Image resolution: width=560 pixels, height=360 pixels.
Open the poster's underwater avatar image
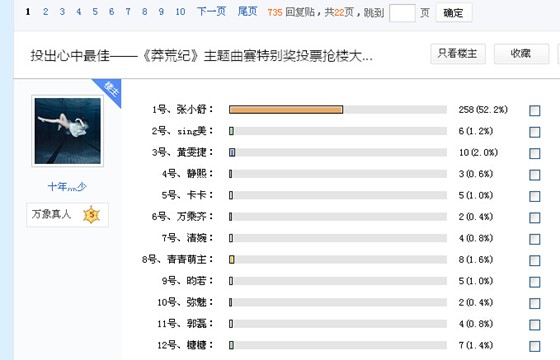coord(68,131)
